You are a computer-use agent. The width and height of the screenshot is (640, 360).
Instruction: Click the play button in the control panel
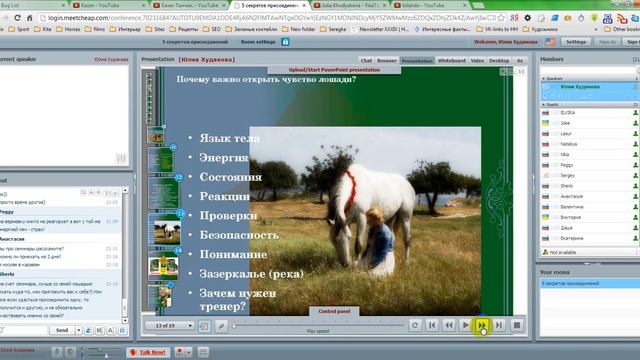[x=465, y=325]
